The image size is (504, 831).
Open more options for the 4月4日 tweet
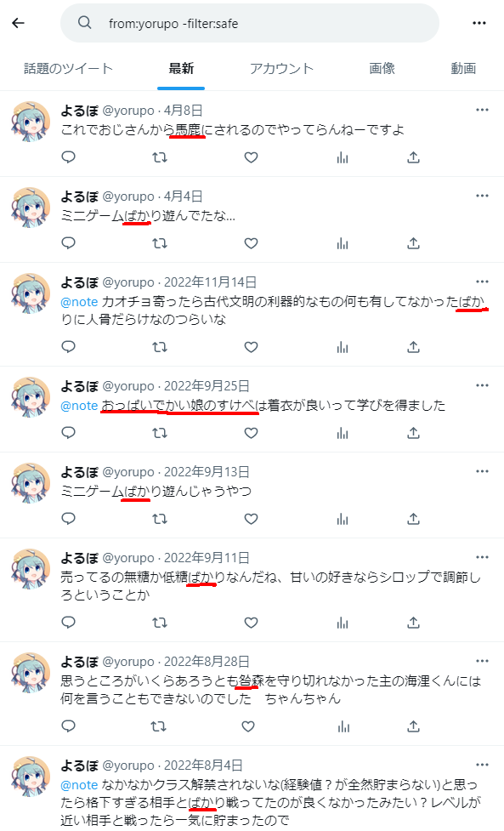click(482, 196)
